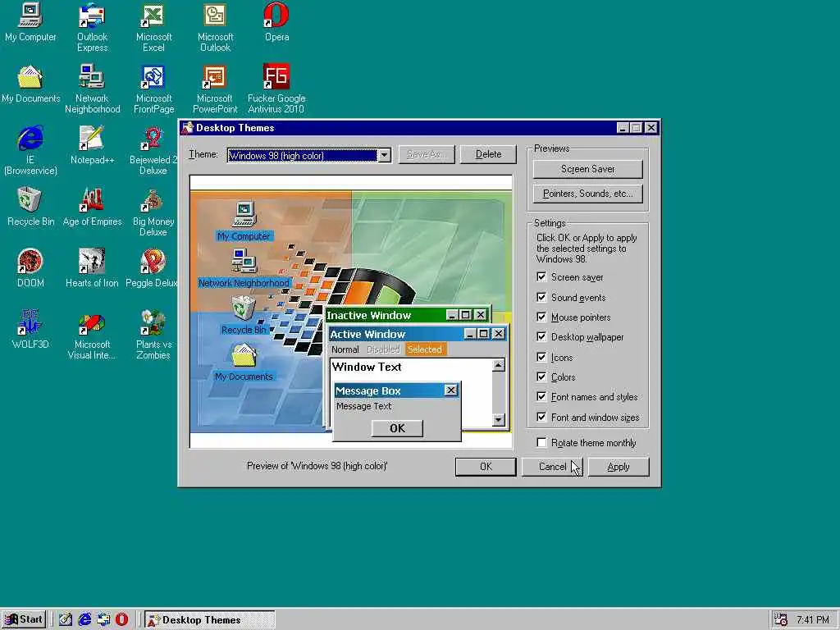
Task: Expand the Theme dropdown arrow
Action: 384,155
